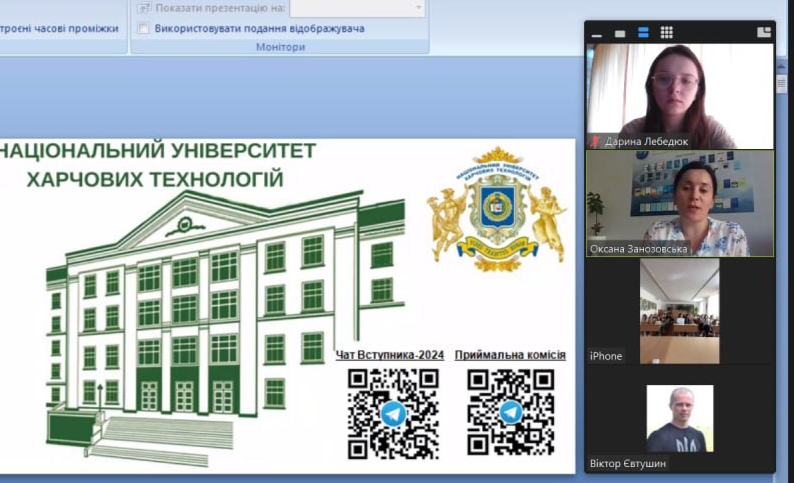Click ХАРЧОВИХ ТЕХНОЛОГІЙ title line on slide

coord(154,179)
